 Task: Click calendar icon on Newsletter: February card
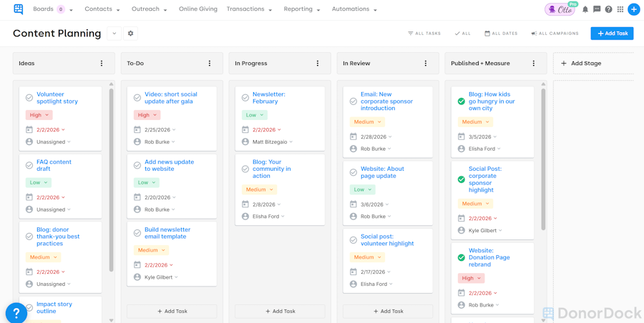tap(245, 129)
